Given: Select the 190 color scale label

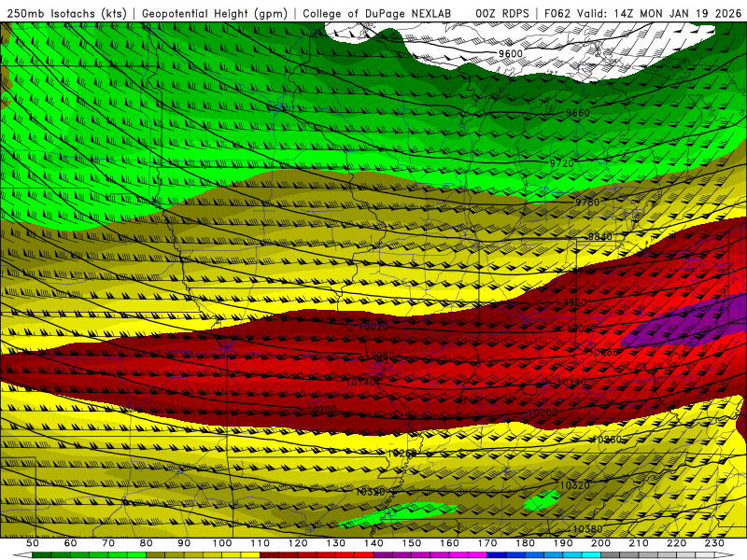Looking at the screenshot, I should [563, 543].
